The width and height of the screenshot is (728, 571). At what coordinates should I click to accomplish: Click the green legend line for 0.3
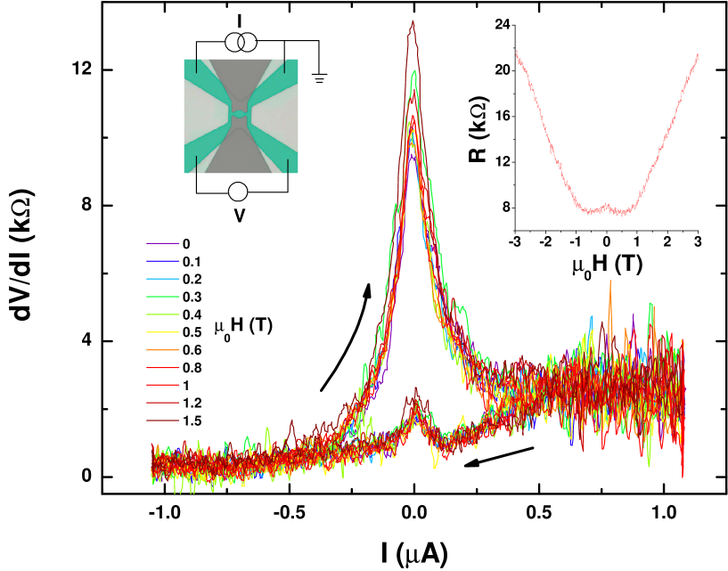pos(162,297)
